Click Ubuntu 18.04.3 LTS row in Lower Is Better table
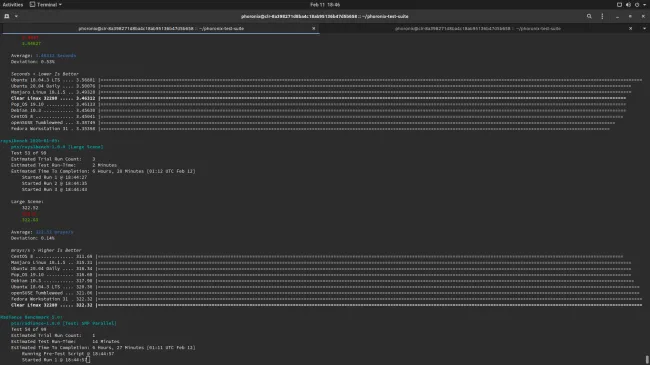This screenshot has width=650, height=365. tap(327, 80)
